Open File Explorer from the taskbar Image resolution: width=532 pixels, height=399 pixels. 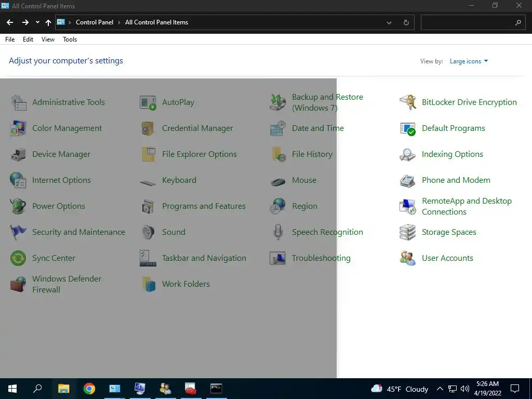coord(64,389)
